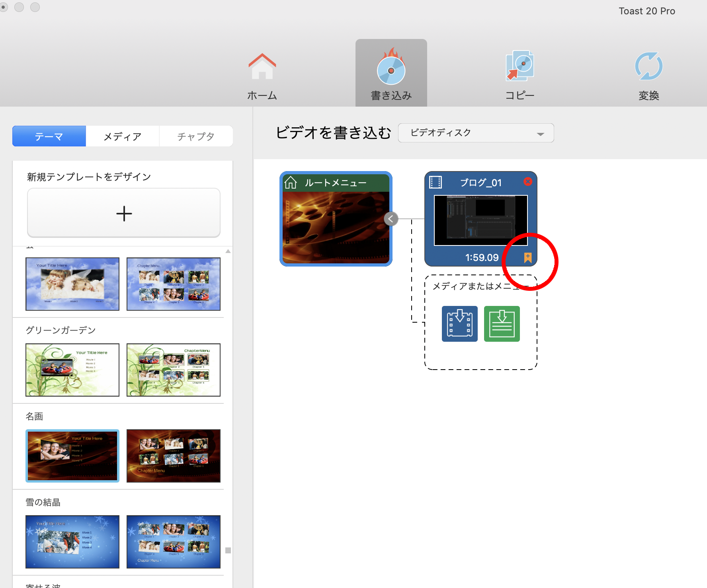Viewport: 707px width, 588px height.
Task: Switch to the チャプタ tab
Action: pos(196,136)
